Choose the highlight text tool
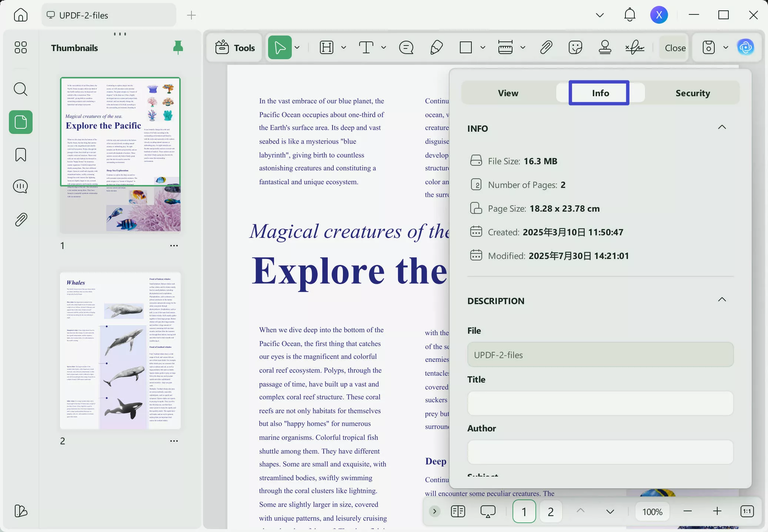768x532 pixels. (327, 47)
